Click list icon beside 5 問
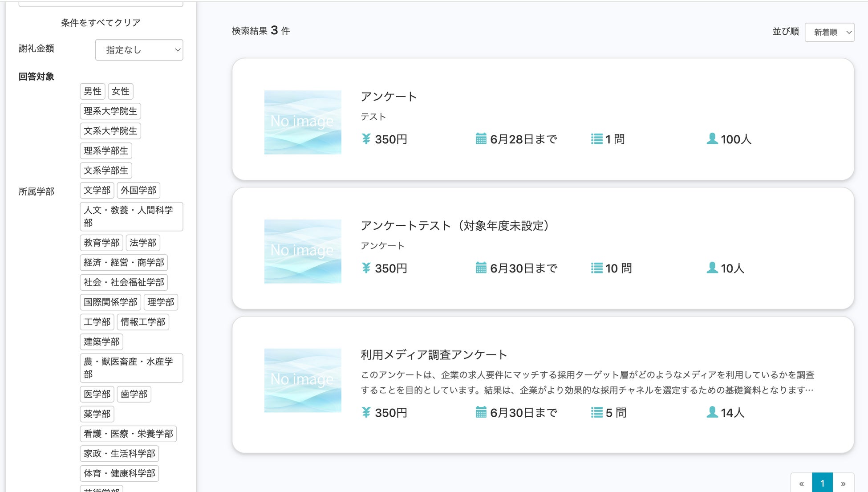 coord(596,412)
